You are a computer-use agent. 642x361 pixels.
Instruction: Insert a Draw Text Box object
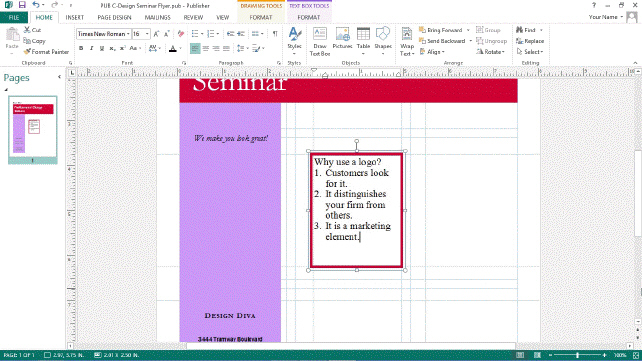320,41
